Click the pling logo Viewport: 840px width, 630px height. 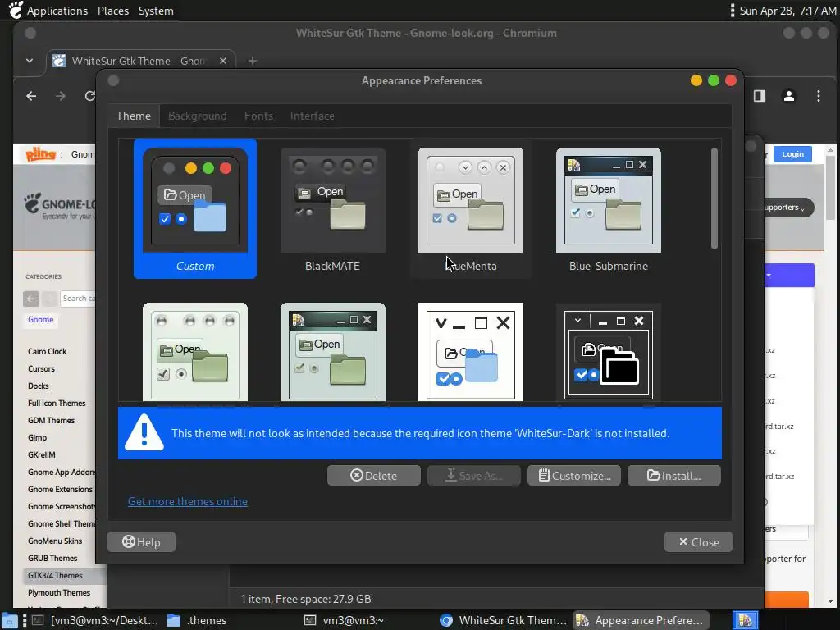tap(41, 154)
